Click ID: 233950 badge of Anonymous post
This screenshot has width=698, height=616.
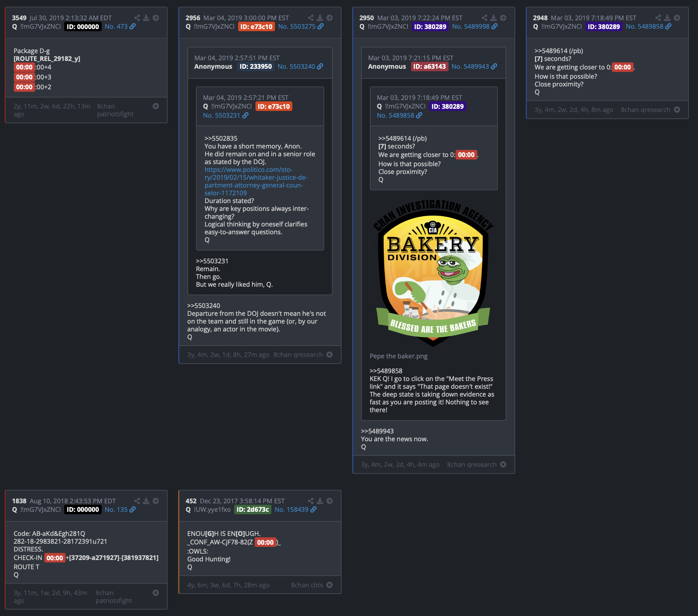tap(256, 66)
